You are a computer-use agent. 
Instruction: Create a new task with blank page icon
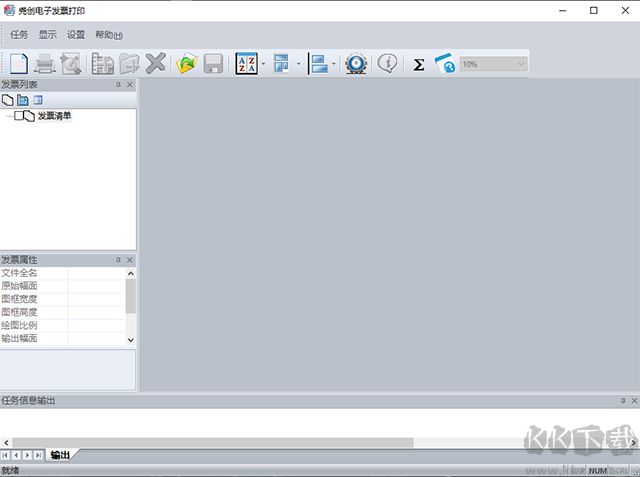point(19,64)
